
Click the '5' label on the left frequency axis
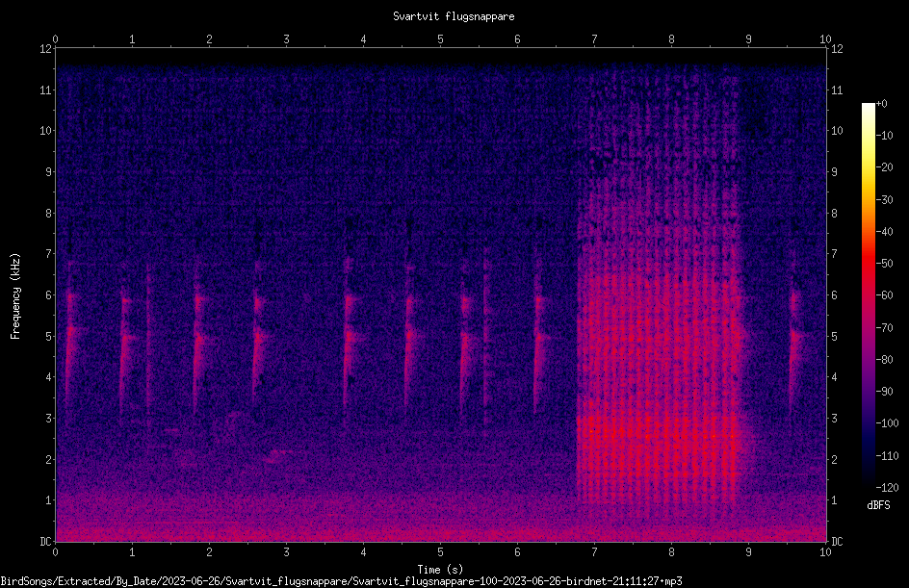point(48,337)
